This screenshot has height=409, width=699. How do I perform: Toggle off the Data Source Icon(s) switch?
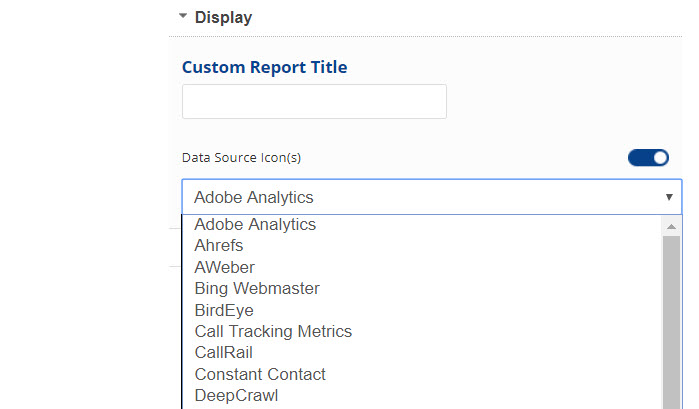pos(648,157)
